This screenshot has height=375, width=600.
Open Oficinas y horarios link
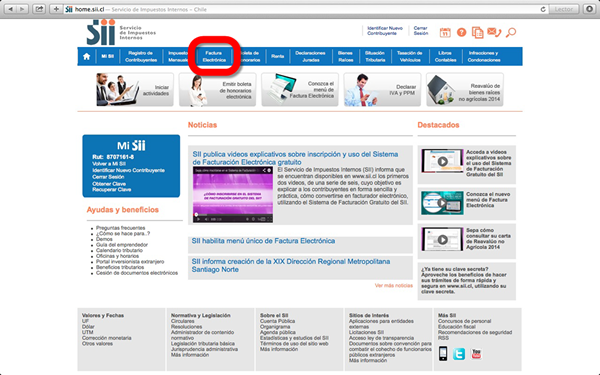click(x=117, y=256)
